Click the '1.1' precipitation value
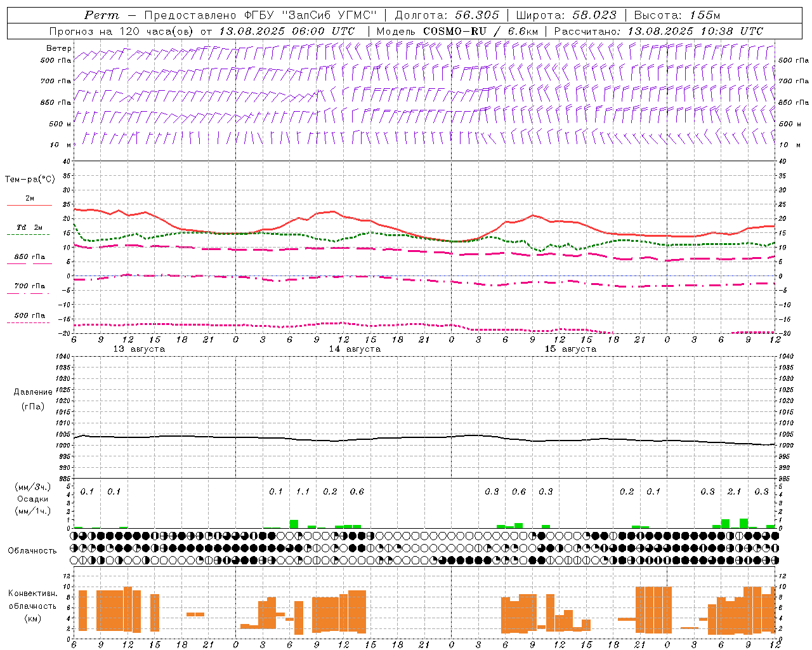 point(303,491)
